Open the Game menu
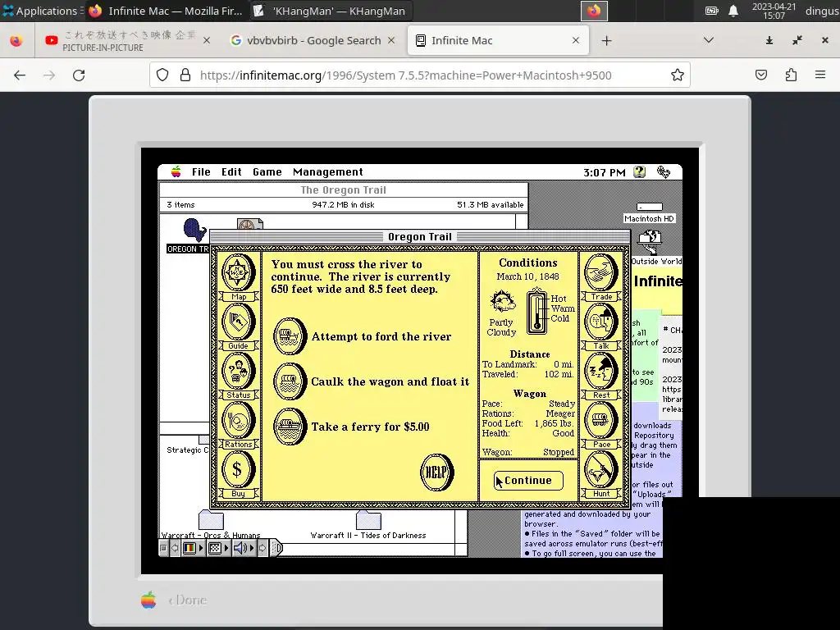Screen dimensions: 840x630 267,172
